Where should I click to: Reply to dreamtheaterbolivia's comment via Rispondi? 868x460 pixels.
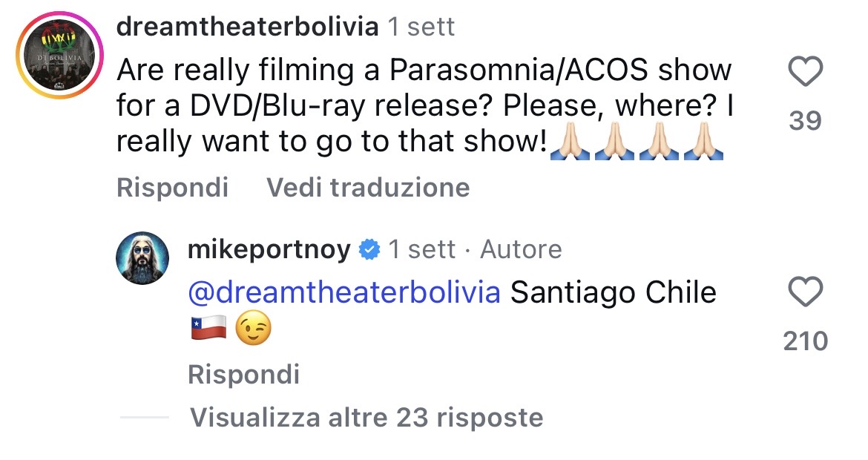click(x=172, y=187)
